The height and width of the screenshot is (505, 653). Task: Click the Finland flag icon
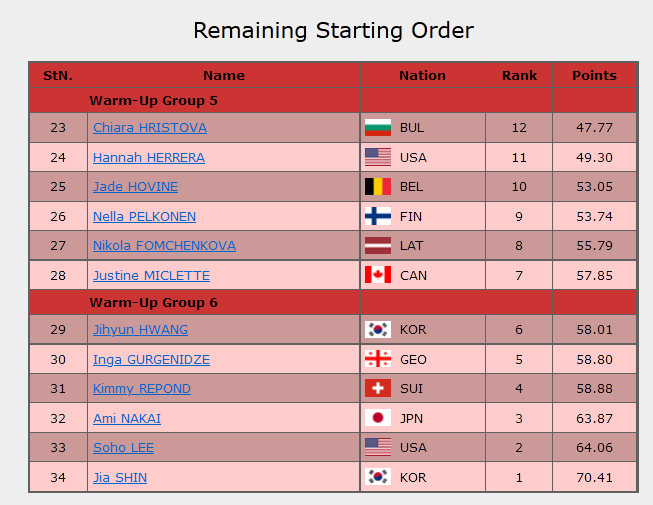point(377,216)
